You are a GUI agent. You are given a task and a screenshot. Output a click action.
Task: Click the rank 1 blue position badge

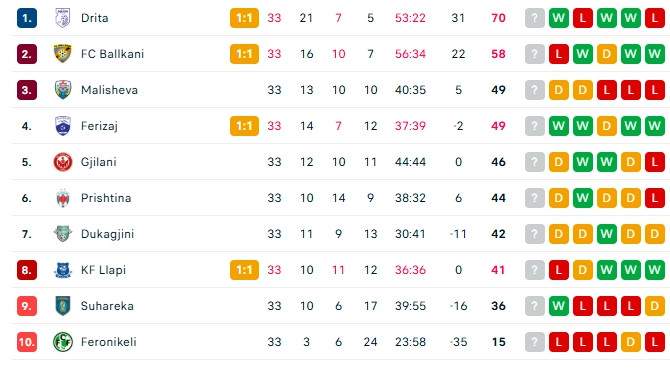tap(27, 18)
